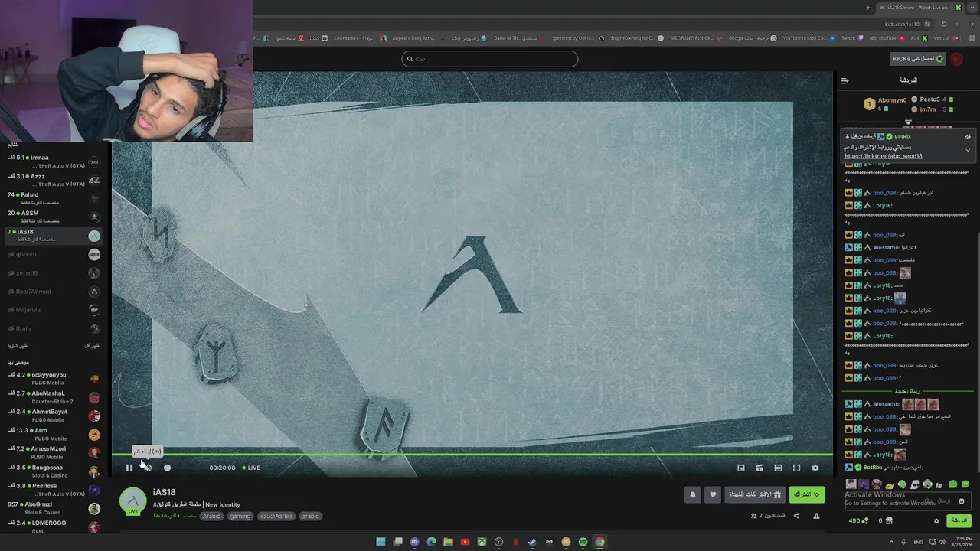Image resolution: width=980 pixels, height=551 pixels.
Task: Mute the stream volume speaker icon
Action: 147,468
